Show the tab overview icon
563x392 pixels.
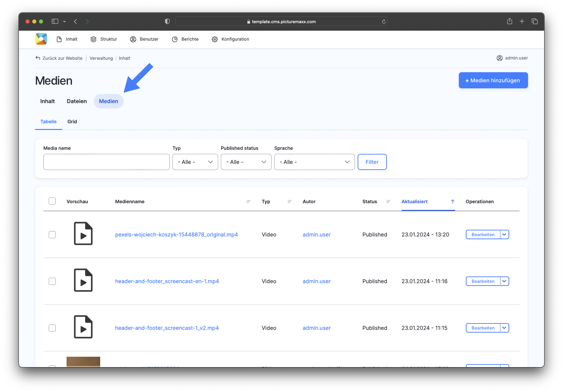tap(534, 21)
